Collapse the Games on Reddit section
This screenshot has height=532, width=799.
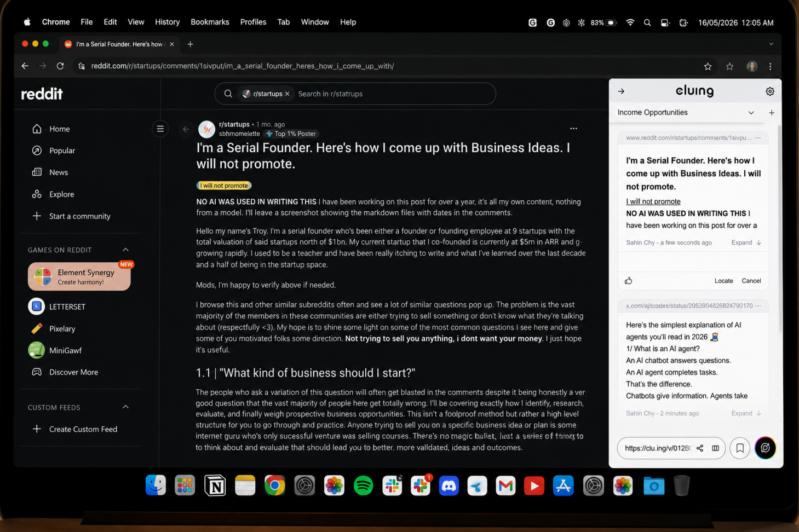[x=125, y=250]
